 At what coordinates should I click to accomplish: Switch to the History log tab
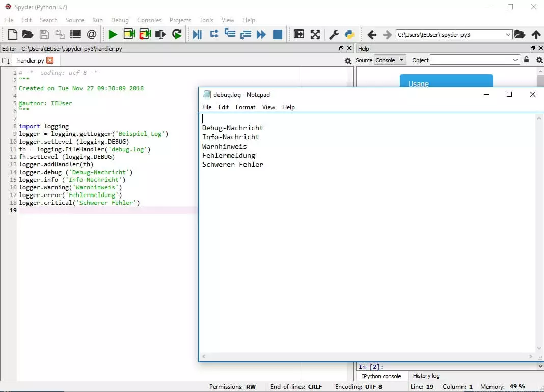(x=426, y=376)
